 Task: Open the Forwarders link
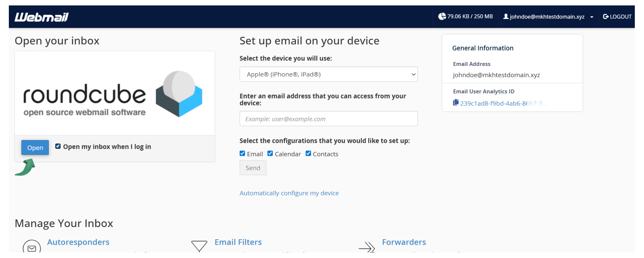404,242
